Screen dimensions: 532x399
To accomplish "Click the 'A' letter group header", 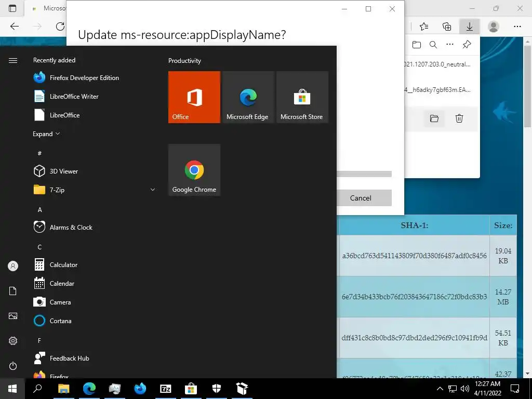I will [x=39, y=210].
